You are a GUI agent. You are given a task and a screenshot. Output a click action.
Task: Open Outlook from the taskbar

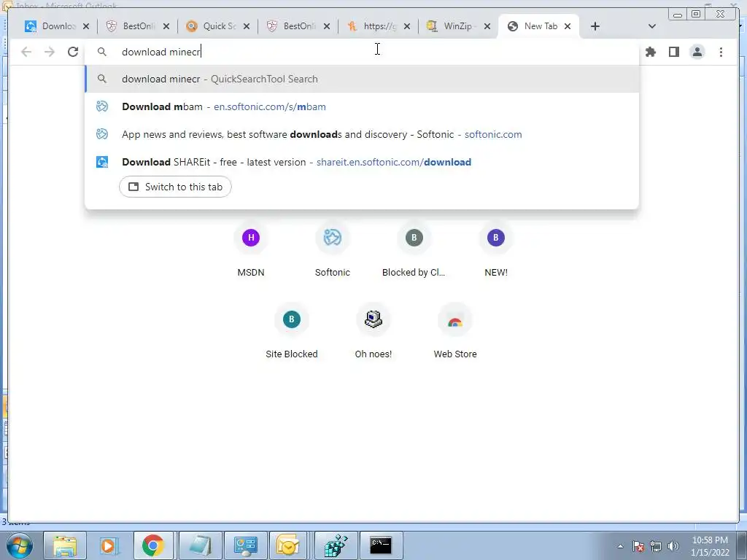[x=289, y=545]
